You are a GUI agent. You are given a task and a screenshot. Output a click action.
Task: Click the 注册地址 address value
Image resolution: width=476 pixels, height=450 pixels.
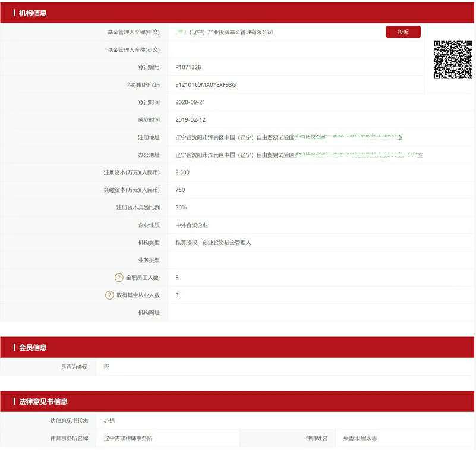point(289,137)
